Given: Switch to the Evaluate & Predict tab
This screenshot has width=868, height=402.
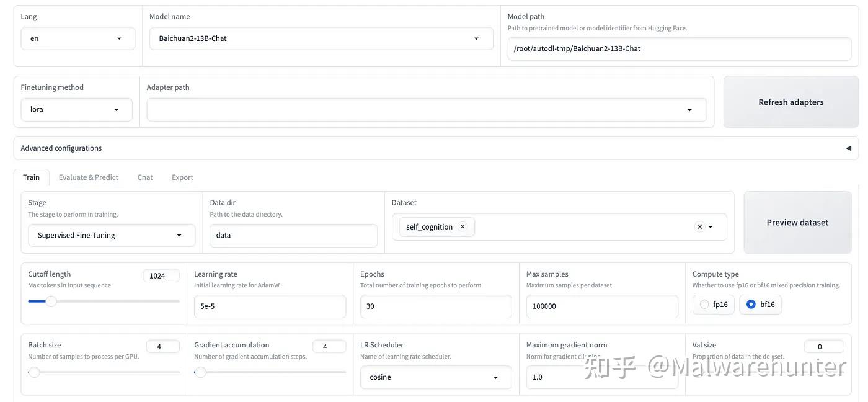Looking at the screenshot, I should click(x=88, y=176).
